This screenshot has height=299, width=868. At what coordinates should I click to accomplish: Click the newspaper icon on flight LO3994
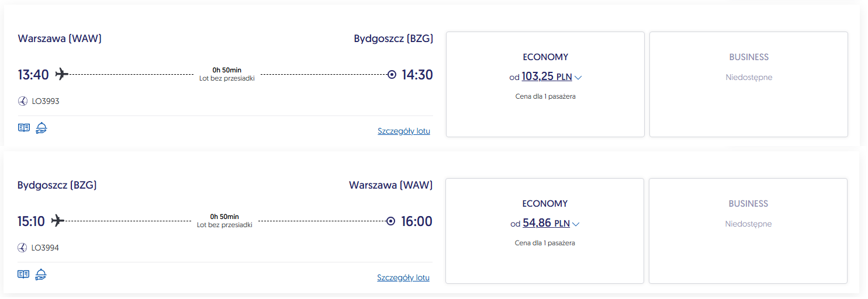tap(23, 274)
